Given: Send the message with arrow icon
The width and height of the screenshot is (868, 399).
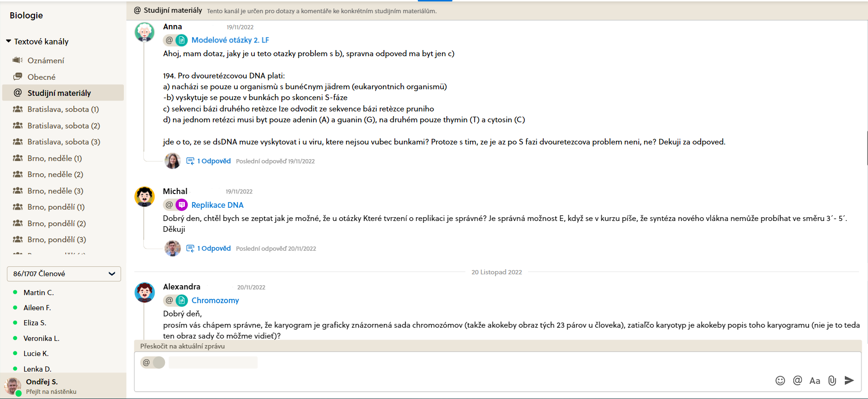Looking at the screenshot, I should pos(849,381).
